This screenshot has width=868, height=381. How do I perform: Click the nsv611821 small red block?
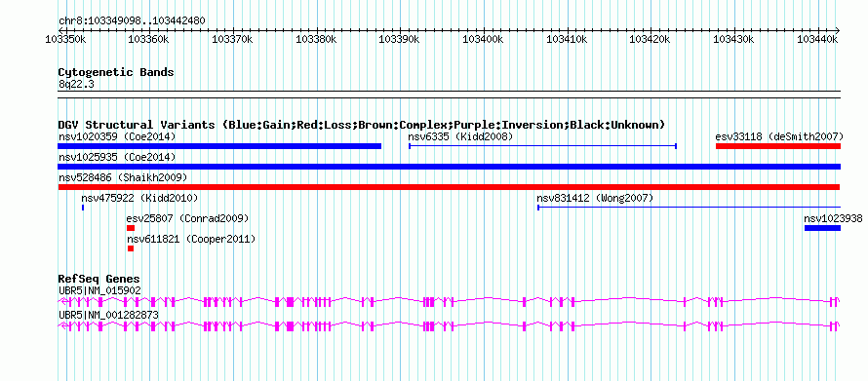(x=131, y=248)
